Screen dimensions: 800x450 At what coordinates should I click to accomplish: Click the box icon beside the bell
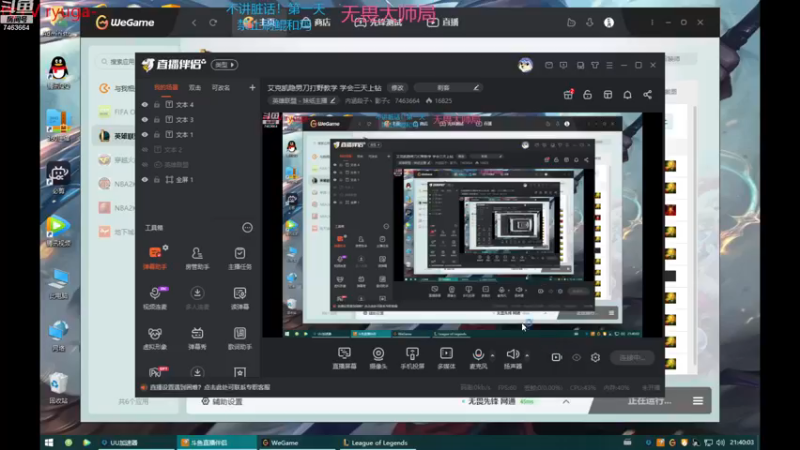608,95
